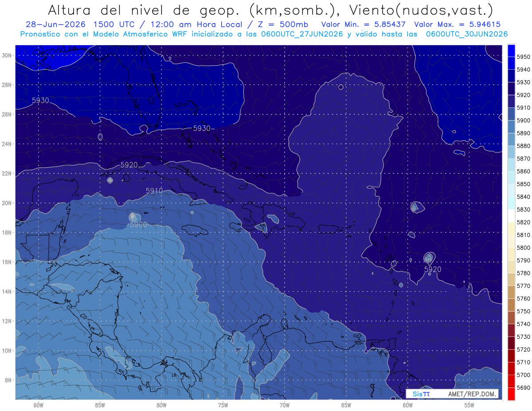Screen dimensions: 532x411
Task: Click the 5730 label on the color scale
Action: click(x=524, y=337)
